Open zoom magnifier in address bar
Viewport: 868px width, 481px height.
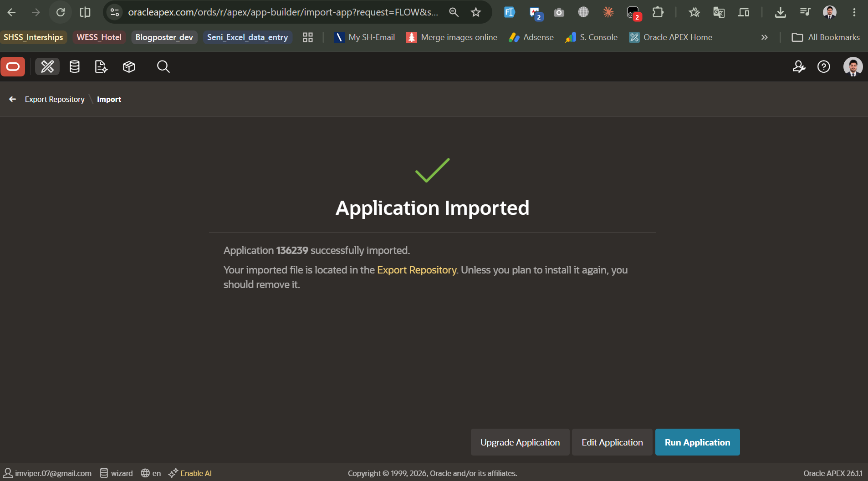(x=454, y=12)
